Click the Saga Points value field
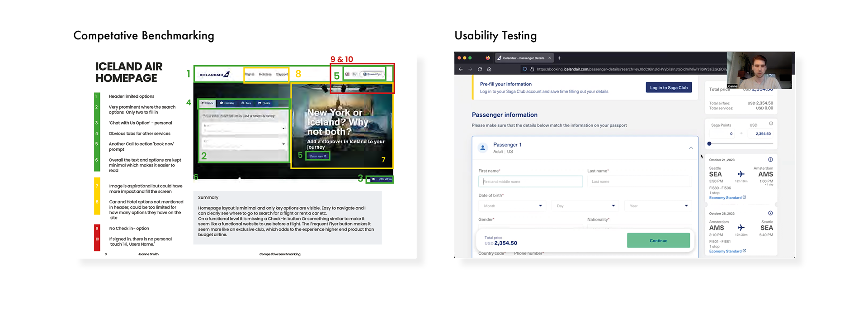The width and height of the screenshot is (868, 310). (722, 134)
